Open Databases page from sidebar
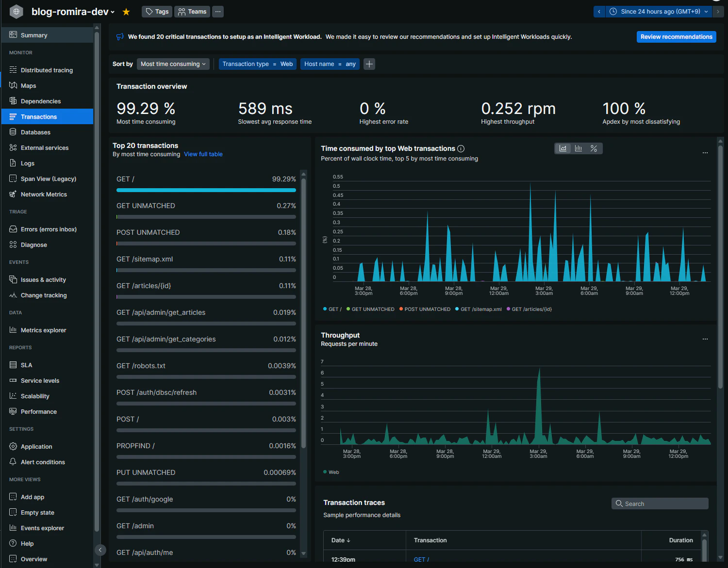 35,132
